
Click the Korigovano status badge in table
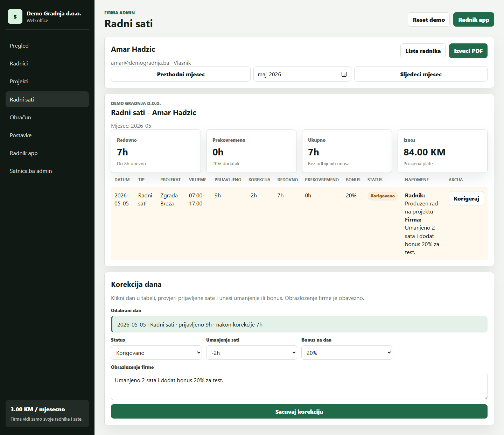pos(383,196)
